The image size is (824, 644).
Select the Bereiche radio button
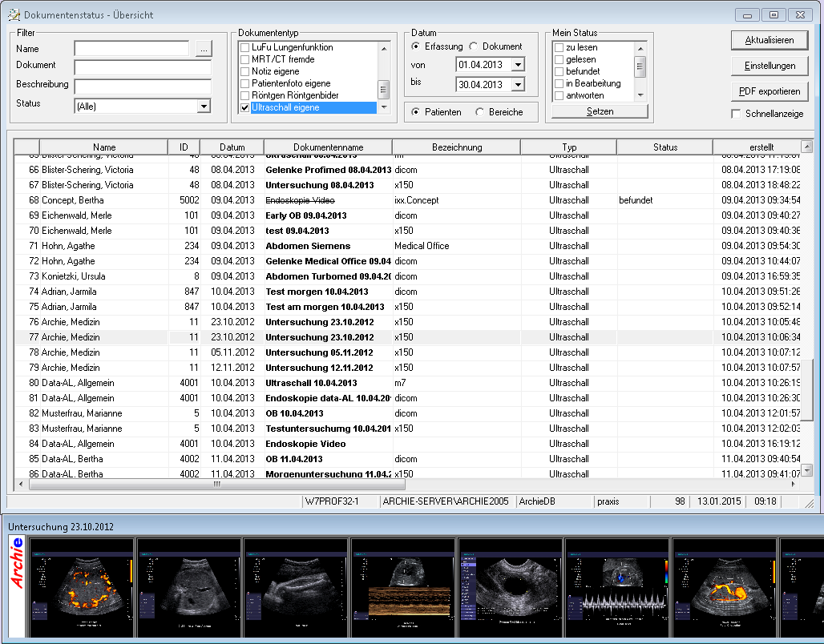pyautogui.click(x=480, y=112)
